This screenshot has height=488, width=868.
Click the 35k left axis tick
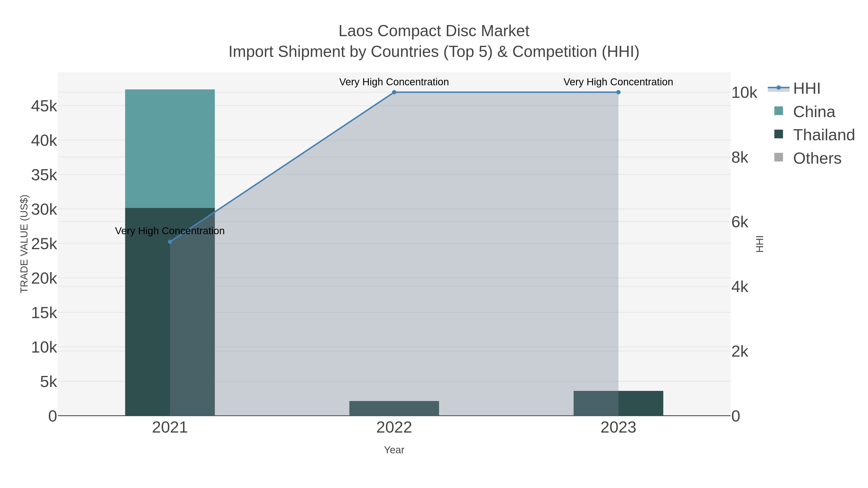(x=44, y=175)
